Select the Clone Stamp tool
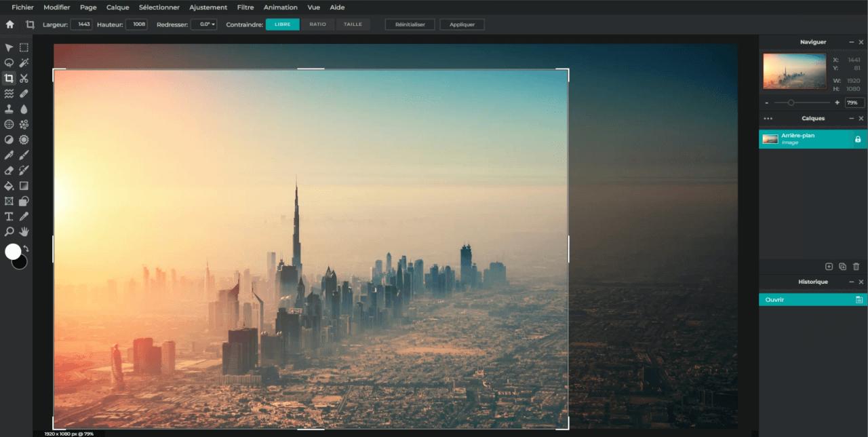 click(x=9, y=109)
